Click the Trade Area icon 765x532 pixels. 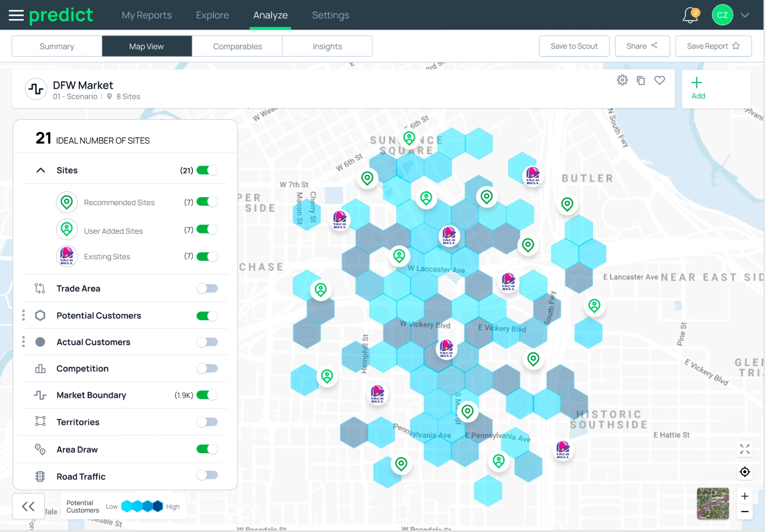click(40, 288)
